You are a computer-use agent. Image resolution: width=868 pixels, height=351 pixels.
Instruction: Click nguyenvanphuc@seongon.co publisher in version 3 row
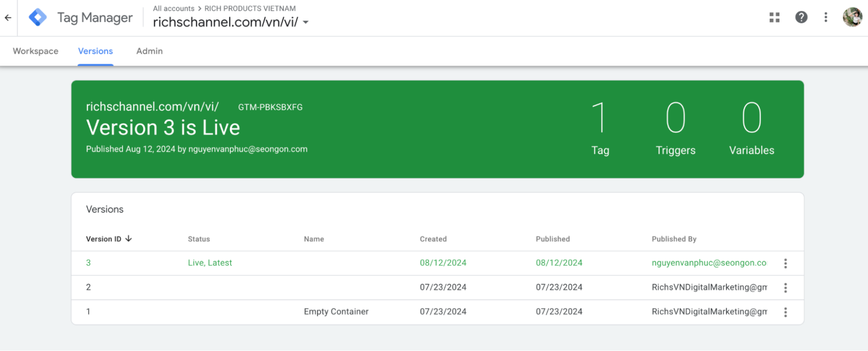[x=709, y=263]
